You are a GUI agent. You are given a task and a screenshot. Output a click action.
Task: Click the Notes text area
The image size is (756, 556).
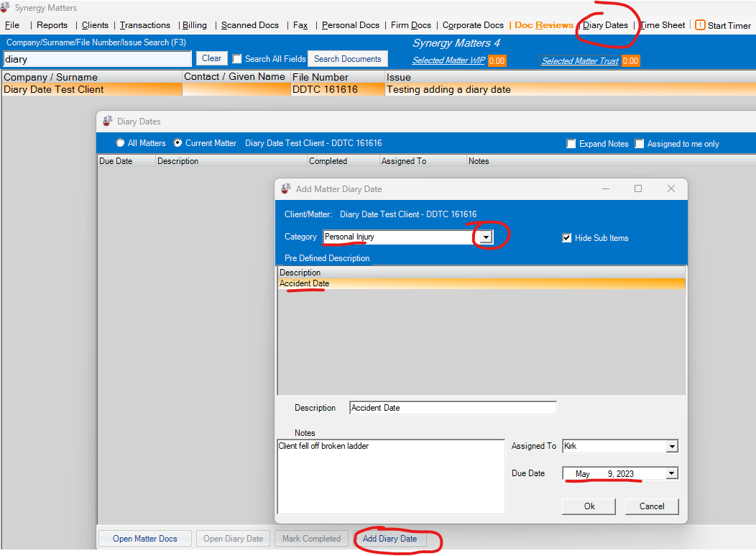point(391,476)
